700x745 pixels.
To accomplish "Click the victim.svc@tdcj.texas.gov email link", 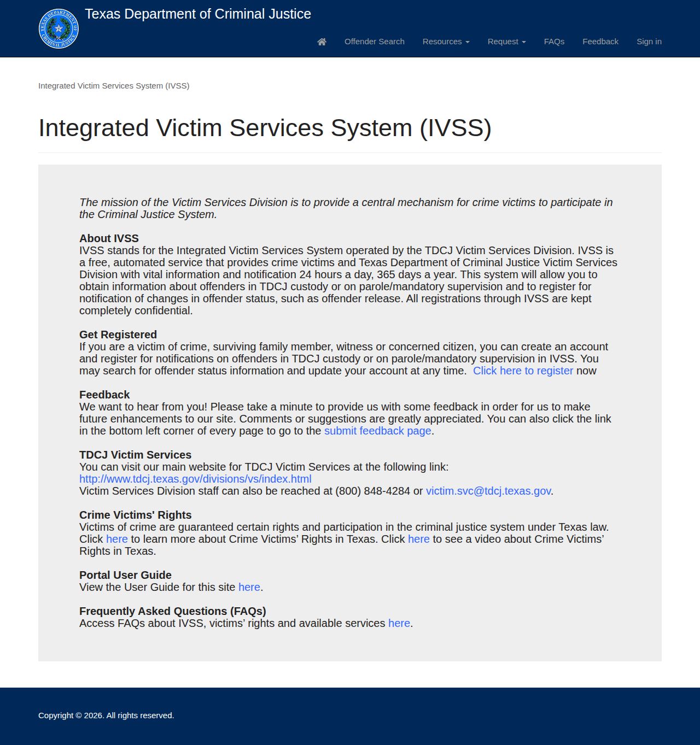I will [x=488, y=491].
